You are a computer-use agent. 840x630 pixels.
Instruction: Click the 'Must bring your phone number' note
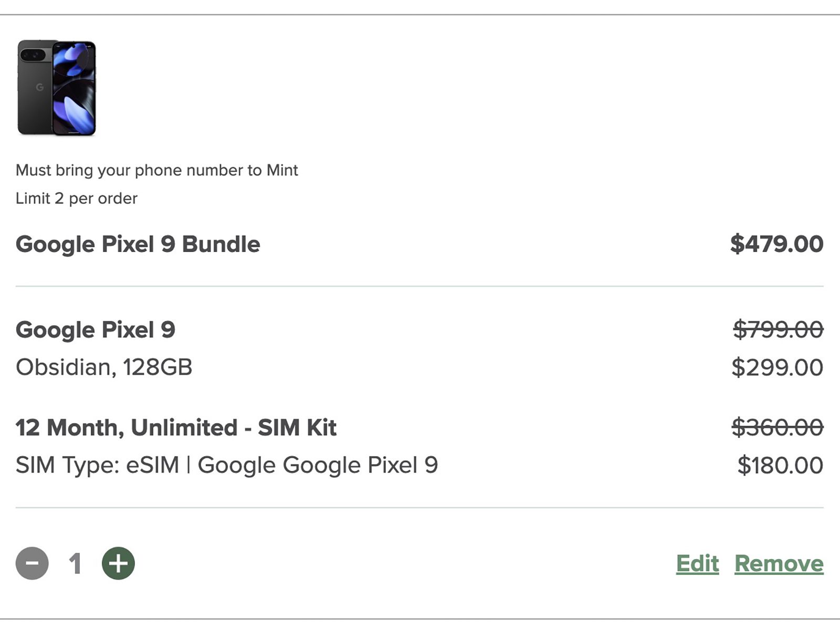156,170
